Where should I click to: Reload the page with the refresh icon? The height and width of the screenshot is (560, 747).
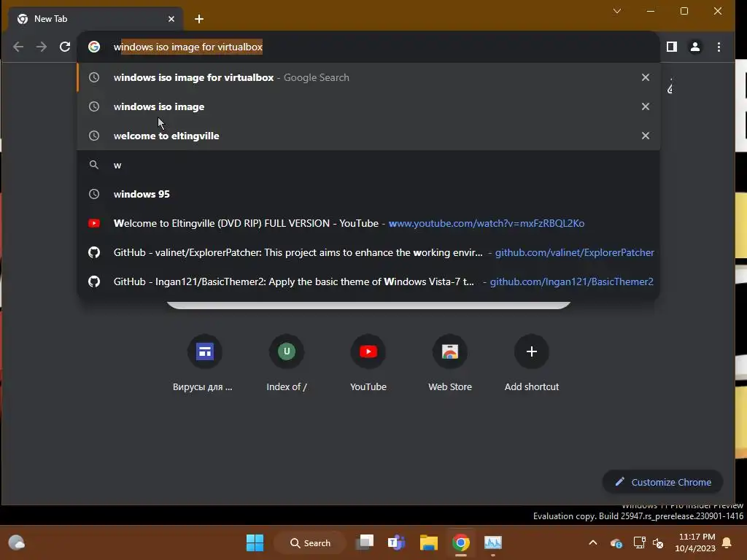(65, 47)
